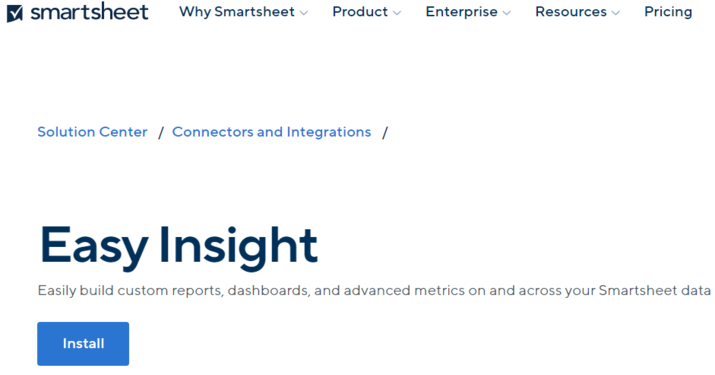Expand the chevron beside Why Smartsheet
This screenshot has height=375, width=715.
click(x=304, y=13)
